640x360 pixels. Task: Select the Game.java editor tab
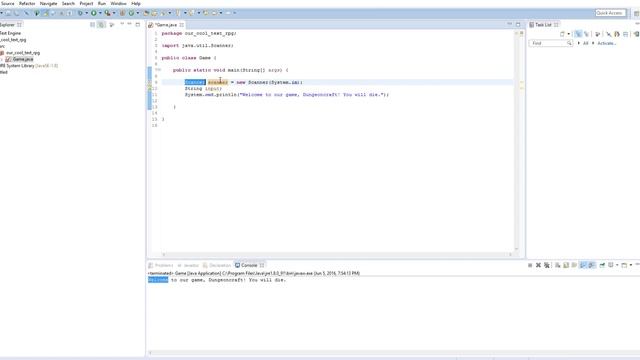click(x=166, y=25)
